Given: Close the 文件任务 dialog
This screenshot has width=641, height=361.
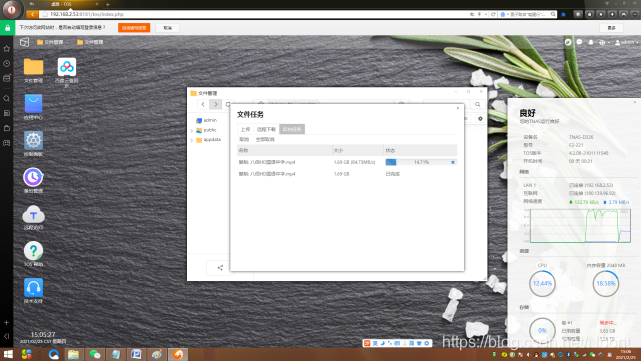Looking at the screenshot, I should click(458, 108).
